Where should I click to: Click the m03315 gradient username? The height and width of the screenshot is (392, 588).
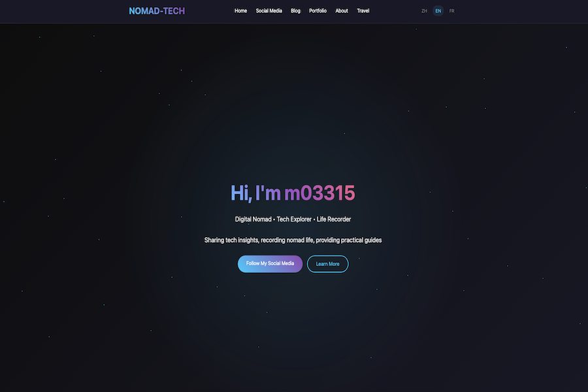(319, 193)
